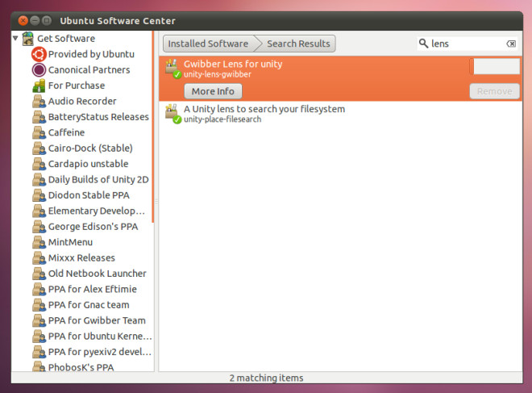Screen dimensions: 532x393
Task: Select 'Audio Recorder' source label
Action: [82, 101]
